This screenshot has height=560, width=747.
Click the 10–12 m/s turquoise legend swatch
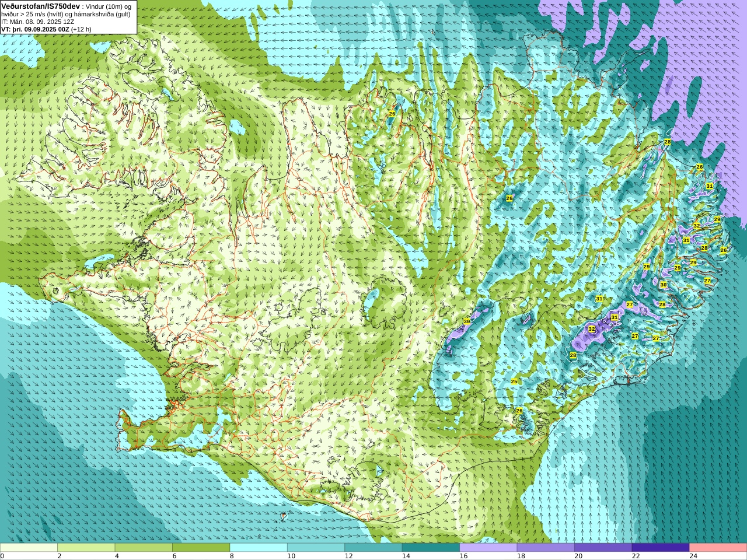coord(316,548)
